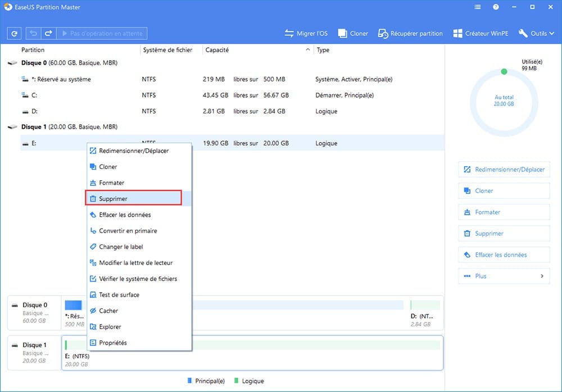Collapse the Disque 0 entry
The height and width of the screenshot is (392, 562).
12,63
